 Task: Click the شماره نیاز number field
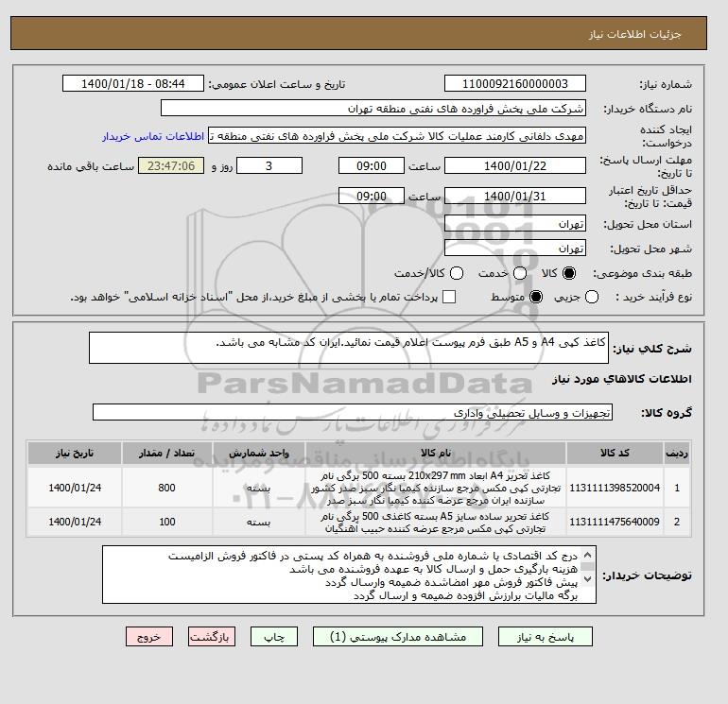tap(515, 83)
